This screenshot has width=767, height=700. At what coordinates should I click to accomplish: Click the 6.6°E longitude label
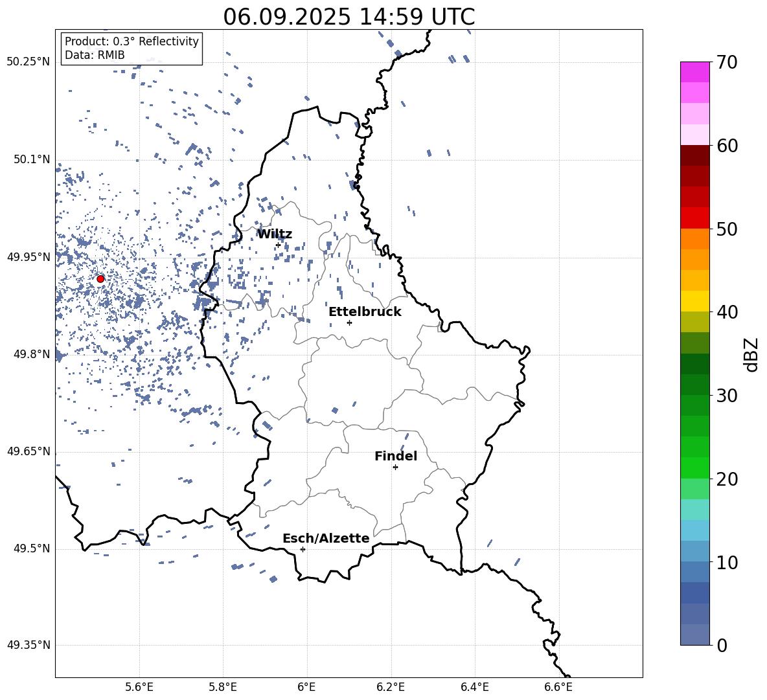(558, 687)
